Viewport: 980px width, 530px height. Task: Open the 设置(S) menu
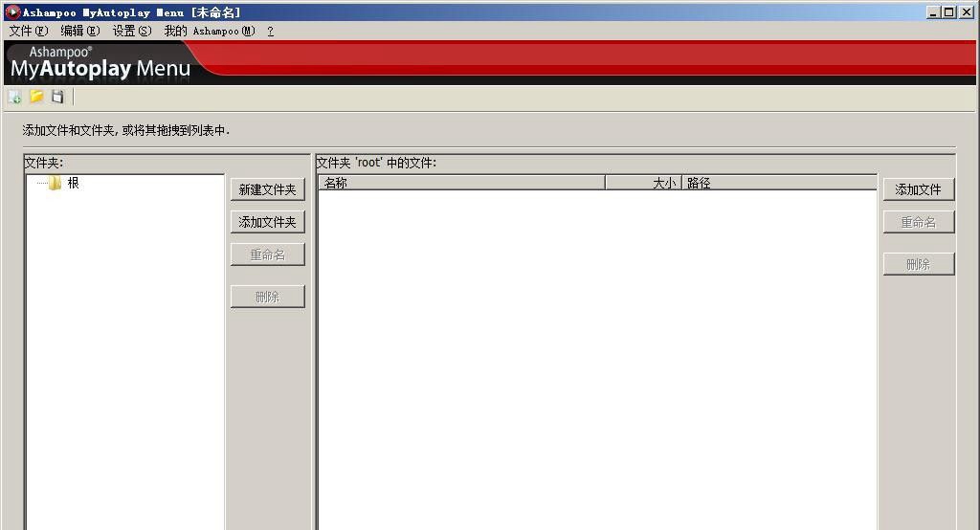(x=132, y=31)
